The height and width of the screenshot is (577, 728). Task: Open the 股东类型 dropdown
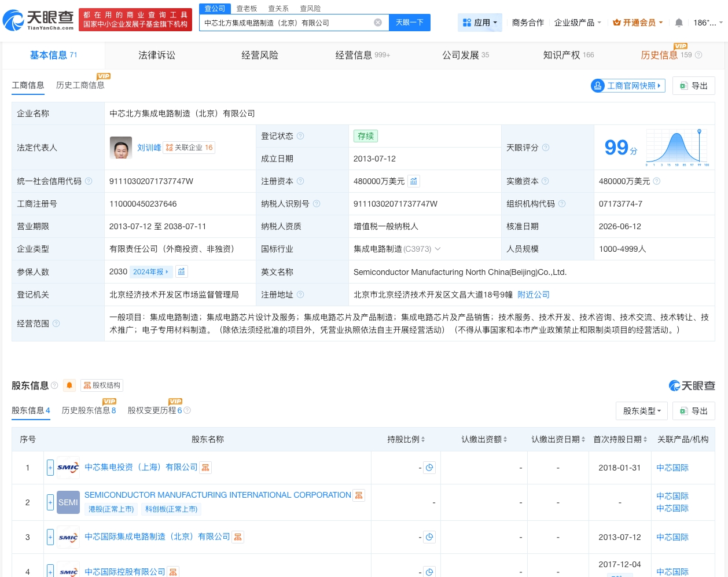642,411
